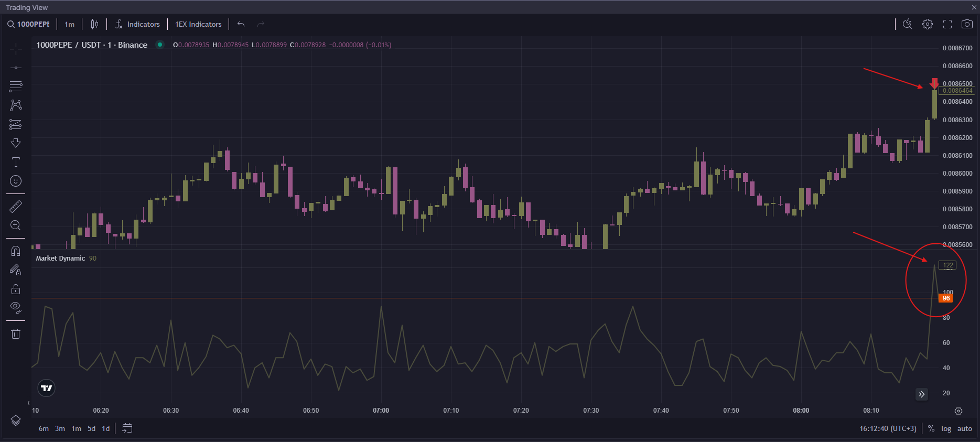Open the Indicators menu
This screenshot has width=980, height=442.
[x=137, y=24]
